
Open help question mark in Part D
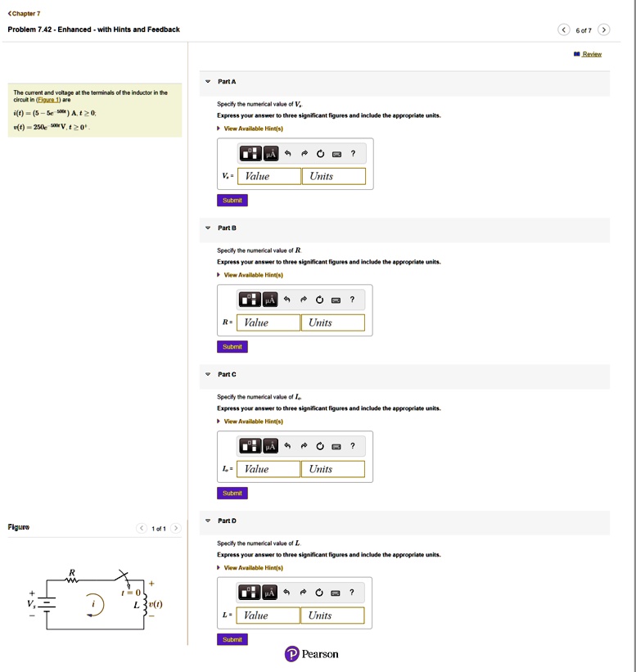(352, 593)
